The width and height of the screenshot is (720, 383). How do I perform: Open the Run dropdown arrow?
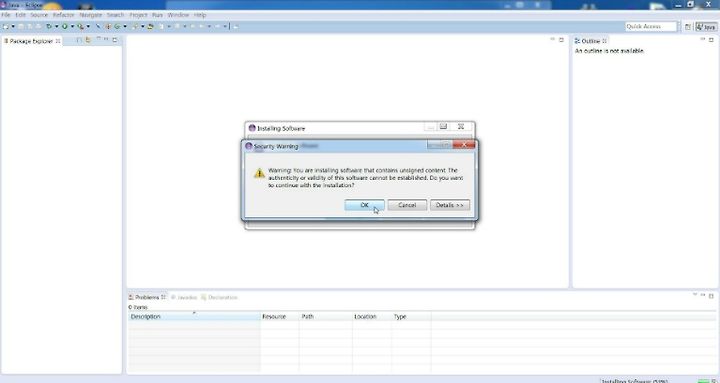coord(73,26)
